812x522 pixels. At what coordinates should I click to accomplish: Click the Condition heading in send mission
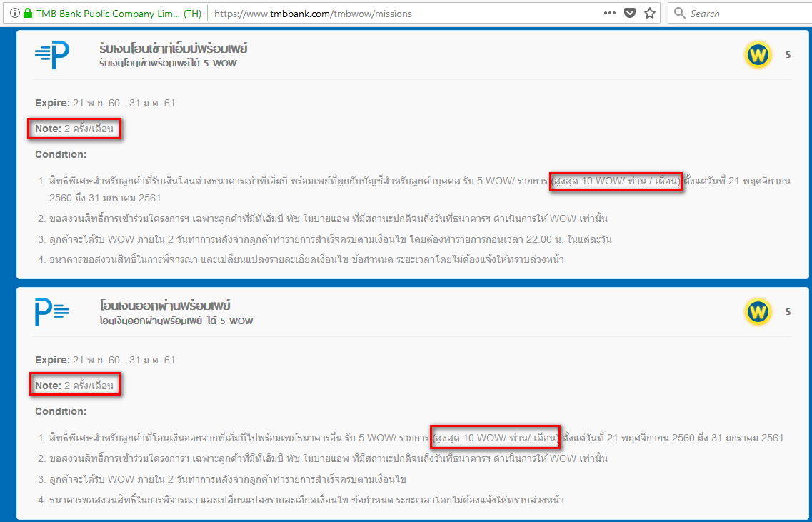pyautogui.click(x=61, y=411)
